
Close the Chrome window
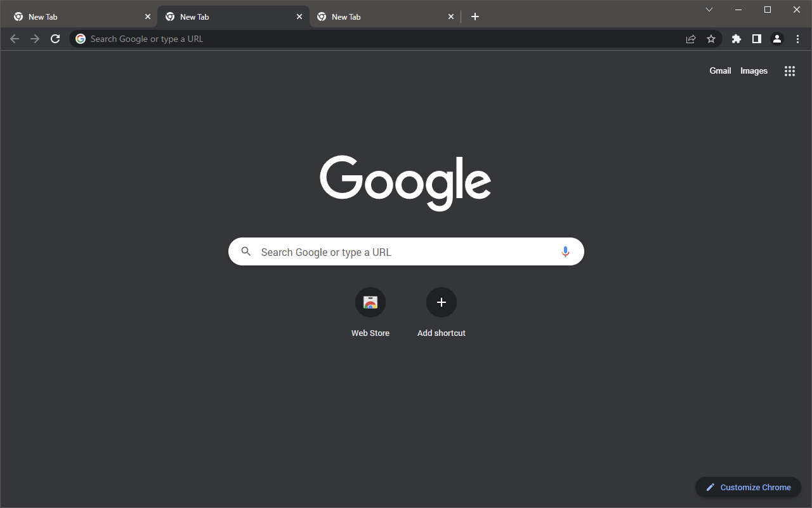click(797, 10)
